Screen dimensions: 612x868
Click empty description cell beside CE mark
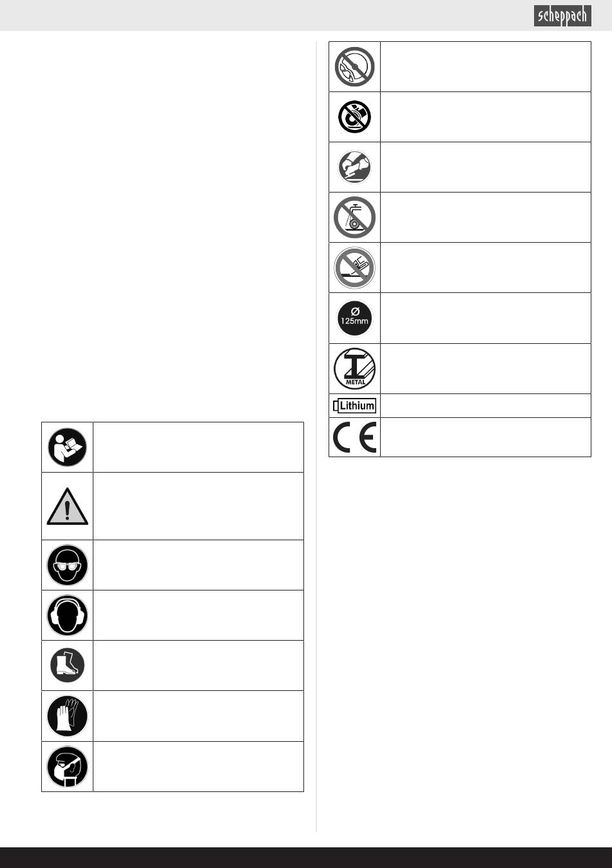click(485, 437)
